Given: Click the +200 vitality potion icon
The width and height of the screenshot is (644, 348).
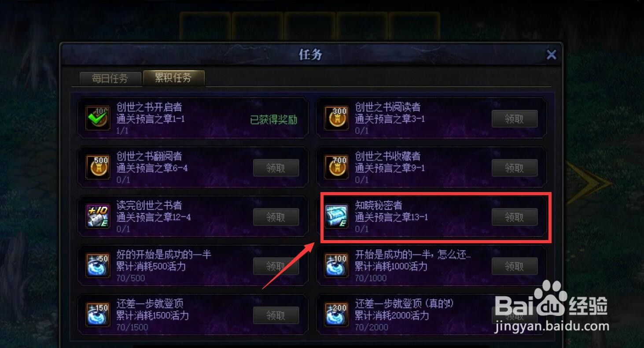Looking at the screenshot, I should (336, 315).
